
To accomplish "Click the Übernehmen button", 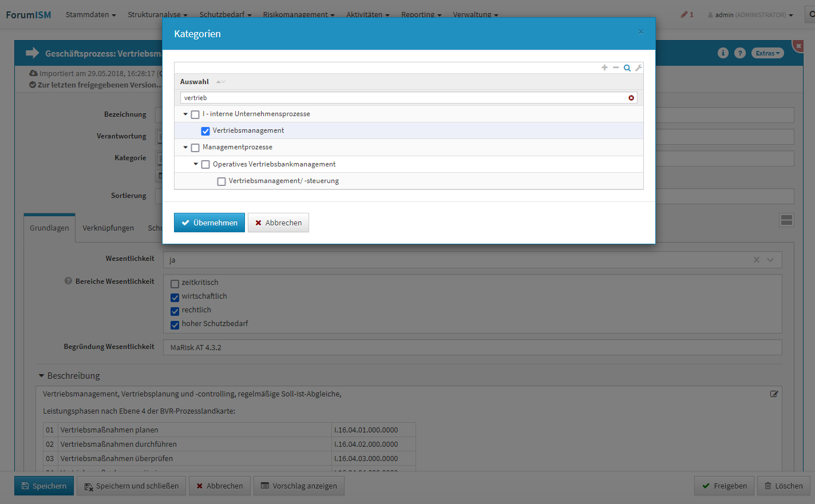I will tap(209, 223).
